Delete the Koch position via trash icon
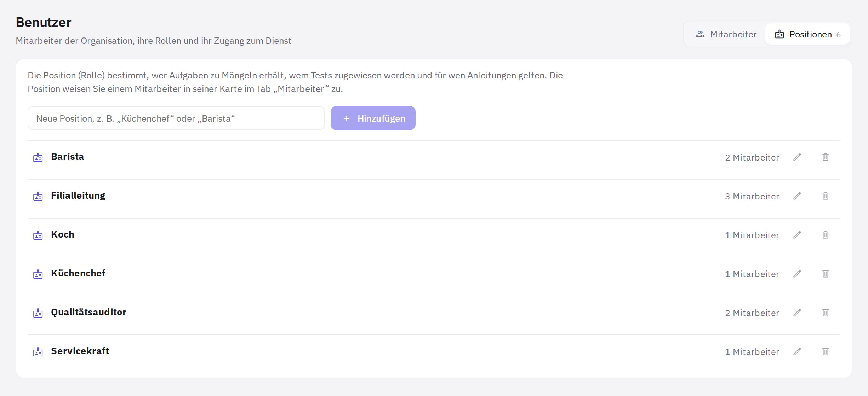Screen dimensions: 868x396 825,235
